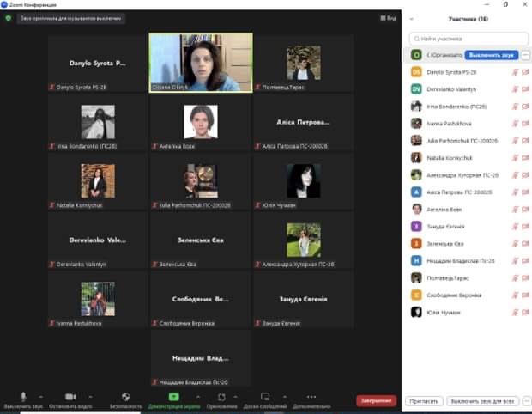Open the three-dots More options icon
The width and height of the screenshot is (532, 414).
311,396
